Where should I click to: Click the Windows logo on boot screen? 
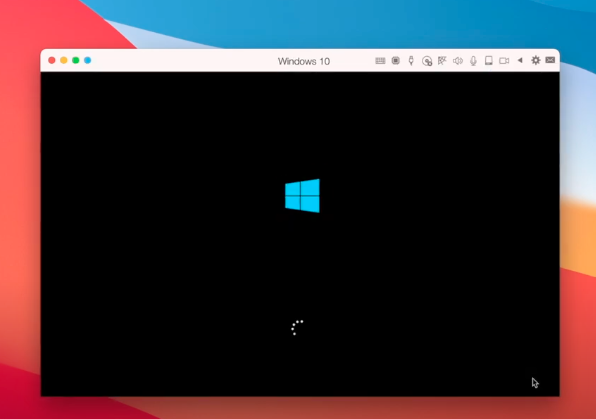click(x=302, y=195)
